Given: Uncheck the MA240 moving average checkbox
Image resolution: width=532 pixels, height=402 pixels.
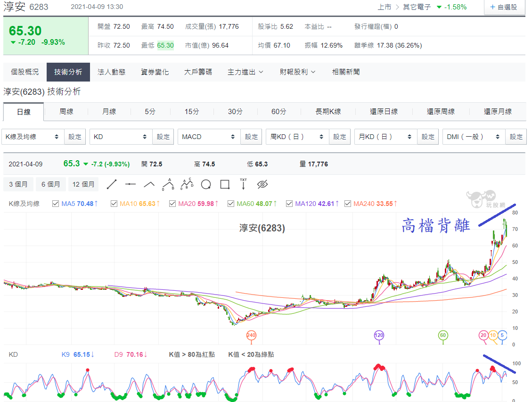Looking at the screenshot, I should coord(347,204).
